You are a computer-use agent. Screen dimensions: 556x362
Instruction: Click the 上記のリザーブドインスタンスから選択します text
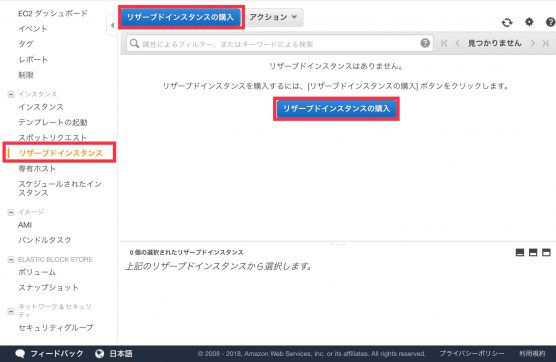[x=219, y=266]
